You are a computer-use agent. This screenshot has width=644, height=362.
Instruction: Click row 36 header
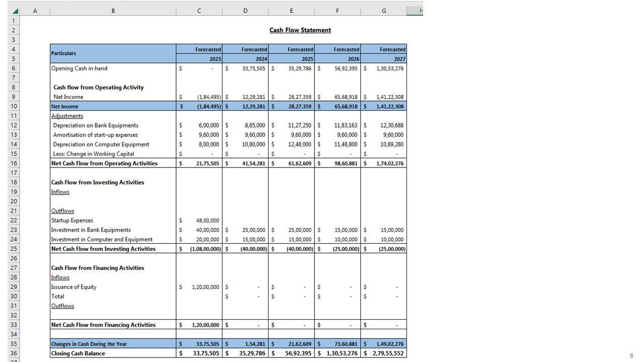tap(14, 353)
